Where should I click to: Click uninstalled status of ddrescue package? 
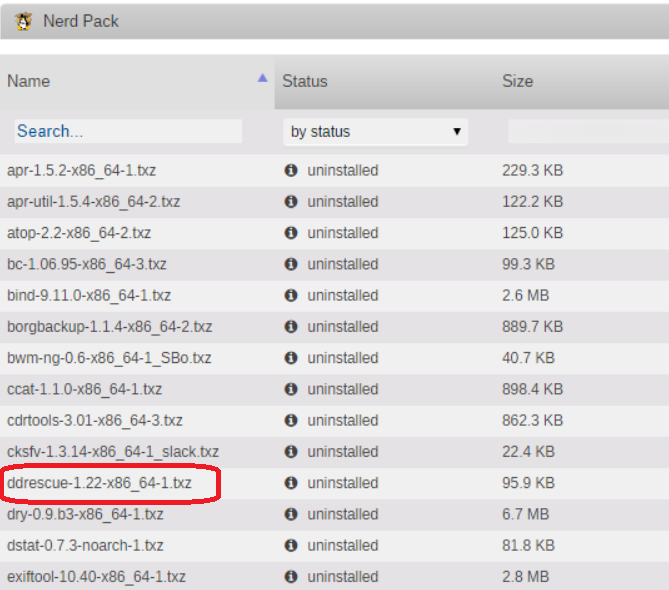coord(343,483)
